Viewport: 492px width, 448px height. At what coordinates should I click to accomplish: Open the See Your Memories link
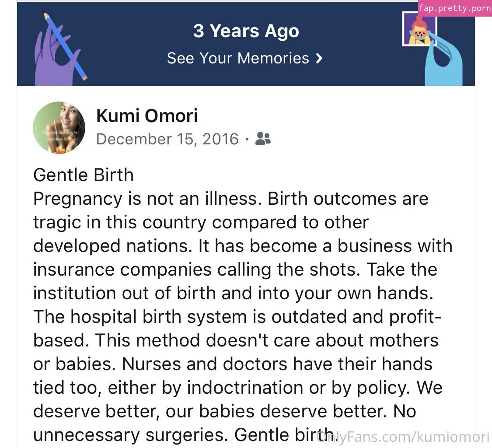tap(245, 58)
